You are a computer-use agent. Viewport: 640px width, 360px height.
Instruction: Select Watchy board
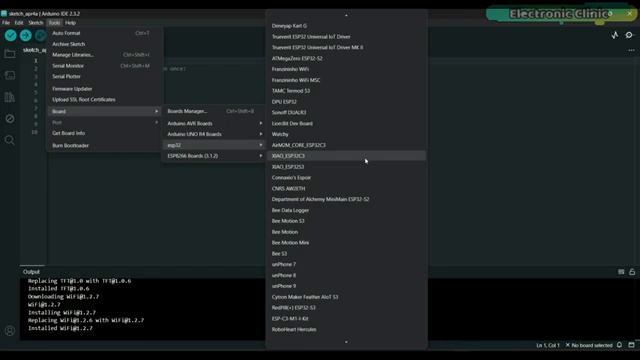(347, 134)
